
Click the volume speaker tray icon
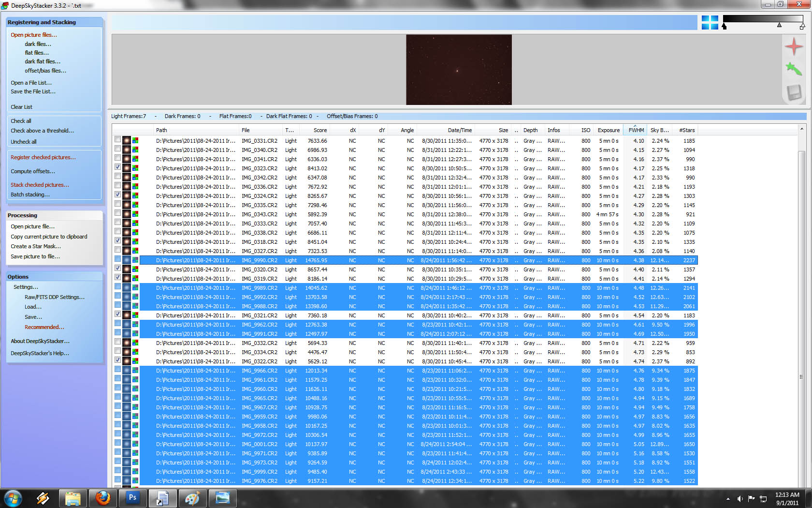pos(740,498)
